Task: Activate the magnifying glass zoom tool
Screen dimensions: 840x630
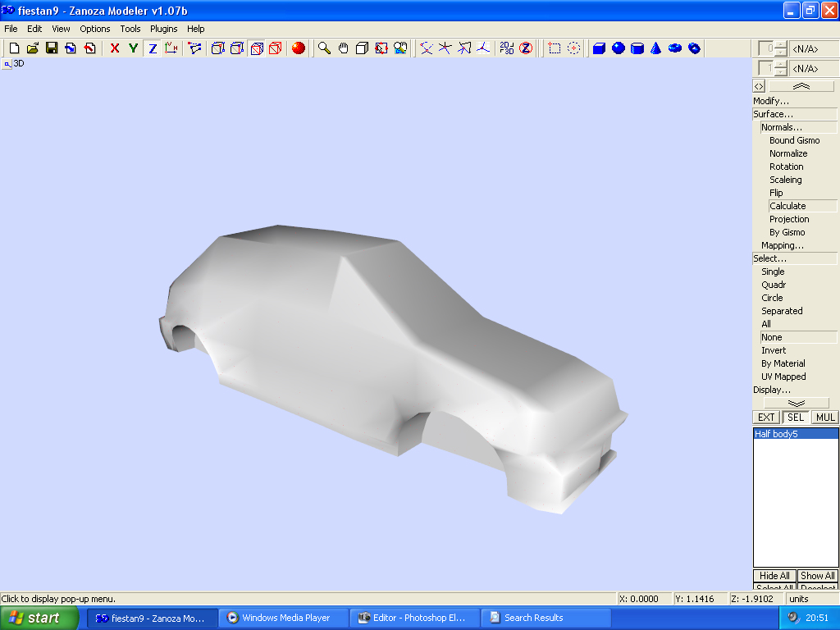Action: 325,48
